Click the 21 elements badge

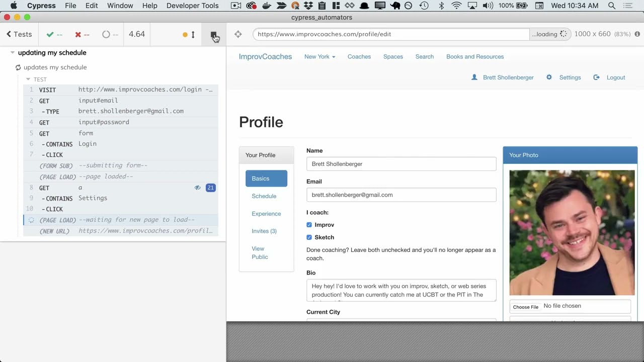[210, 188]
